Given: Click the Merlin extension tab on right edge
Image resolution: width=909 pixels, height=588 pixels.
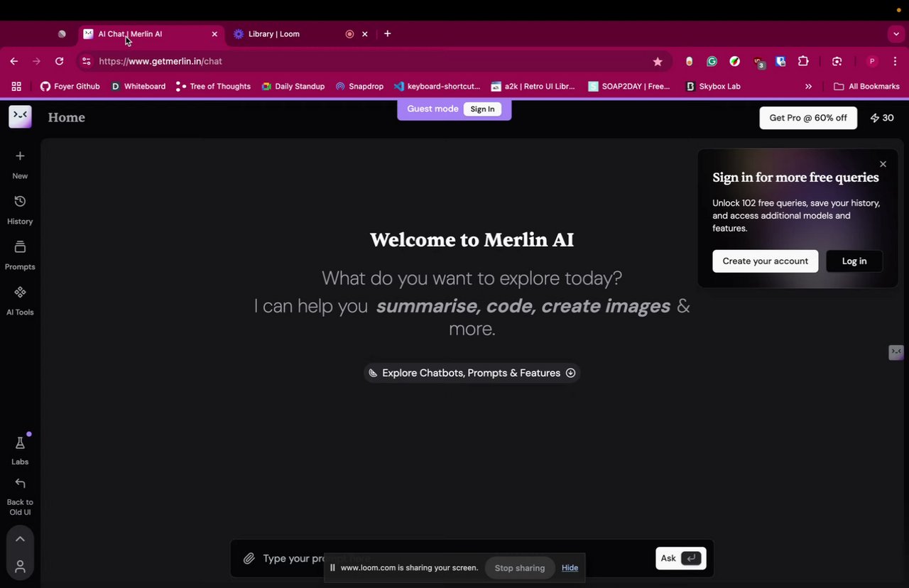Looking at the screenshot, I should pos(896,352).
